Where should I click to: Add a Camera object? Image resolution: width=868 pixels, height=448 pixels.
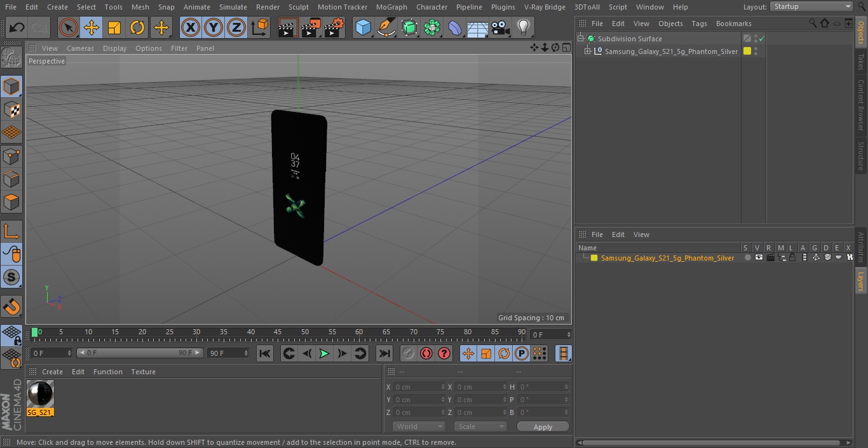click(x=501, y=27)
